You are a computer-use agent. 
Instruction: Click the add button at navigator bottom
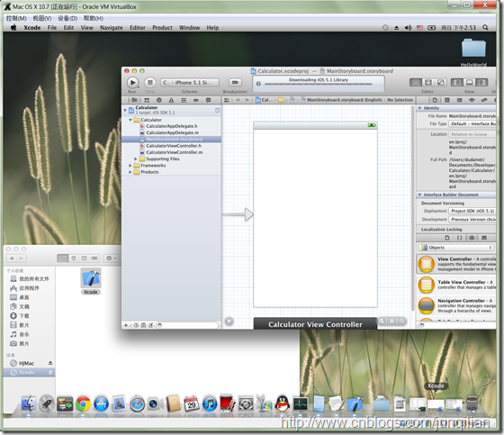coord(126,325)
